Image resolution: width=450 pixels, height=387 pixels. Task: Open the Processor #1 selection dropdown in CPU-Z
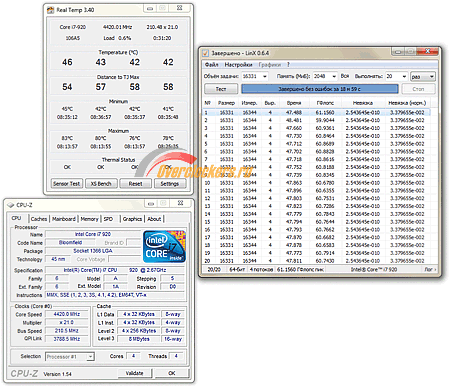click(70, 357)
